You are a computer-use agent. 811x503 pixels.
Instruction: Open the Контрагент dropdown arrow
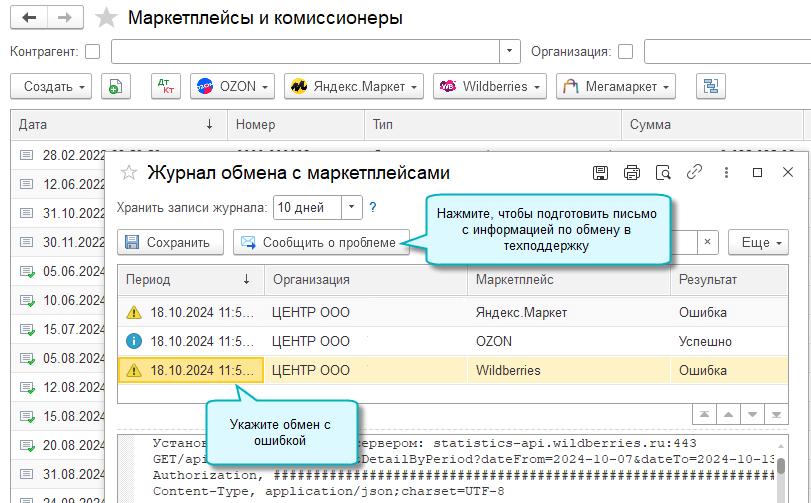click(x=509, y=51)
